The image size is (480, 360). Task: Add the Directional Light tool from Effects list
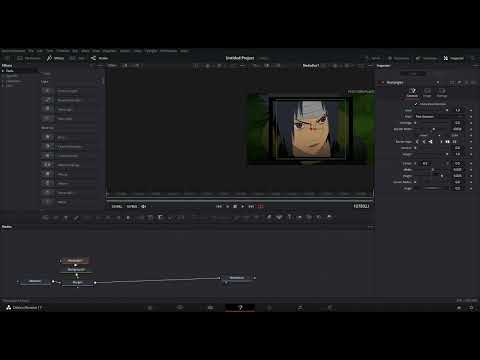pos(68,100)
